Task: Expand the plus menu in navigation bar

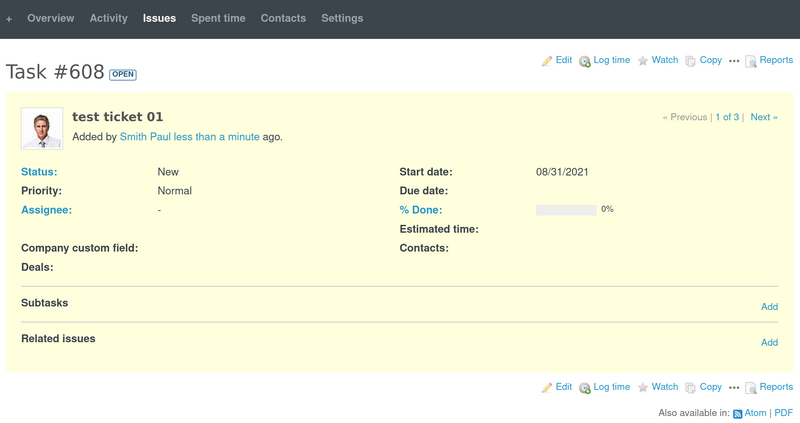Action: [9, 19]
